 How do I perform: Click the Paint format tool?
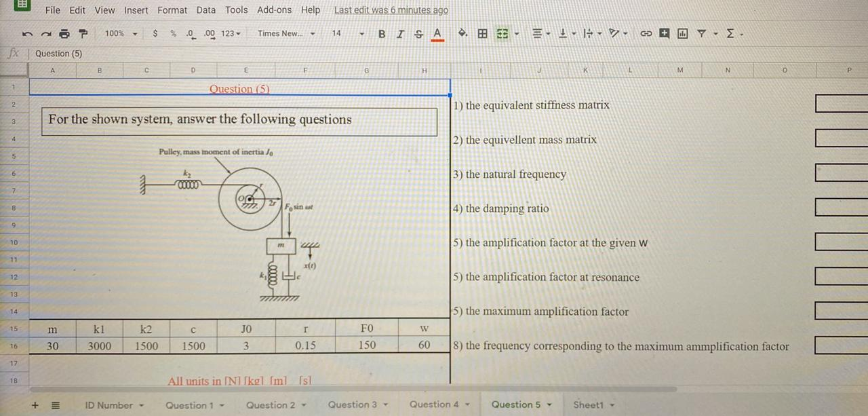[83, 33]
